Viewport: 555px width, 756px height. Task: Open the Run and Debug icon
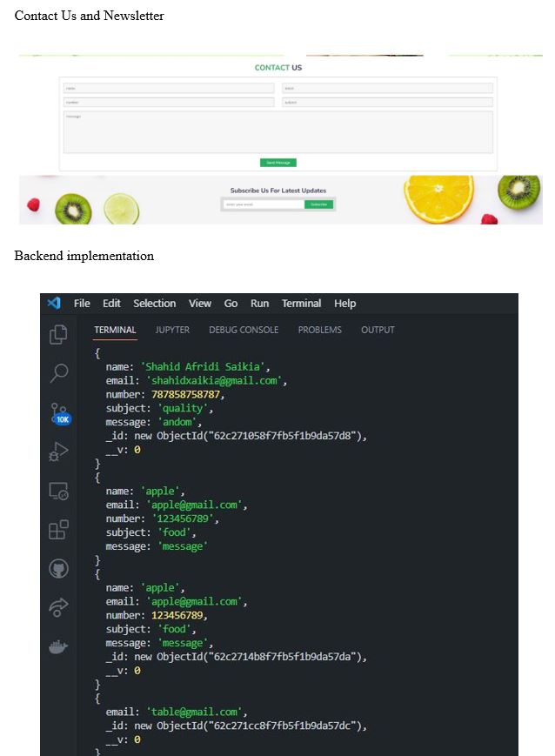pyautogui.click(x=58, y=452)
